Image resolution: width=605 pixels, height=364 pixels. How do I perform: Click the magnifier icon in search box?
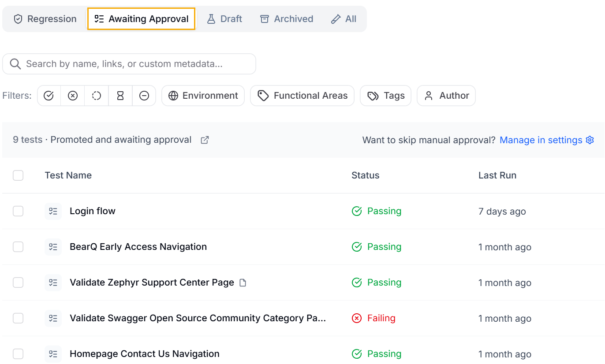coord(15,64)
